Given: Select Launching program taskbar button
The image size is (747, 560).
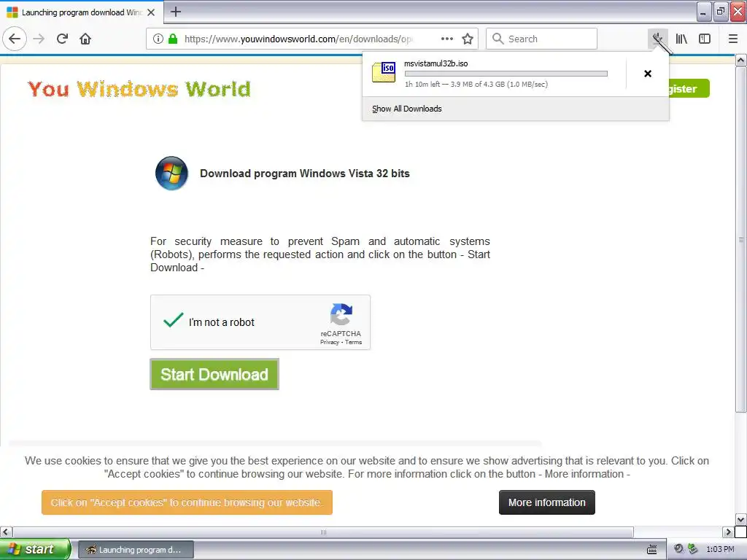Looking at the screenshot, I should (136, 550).
